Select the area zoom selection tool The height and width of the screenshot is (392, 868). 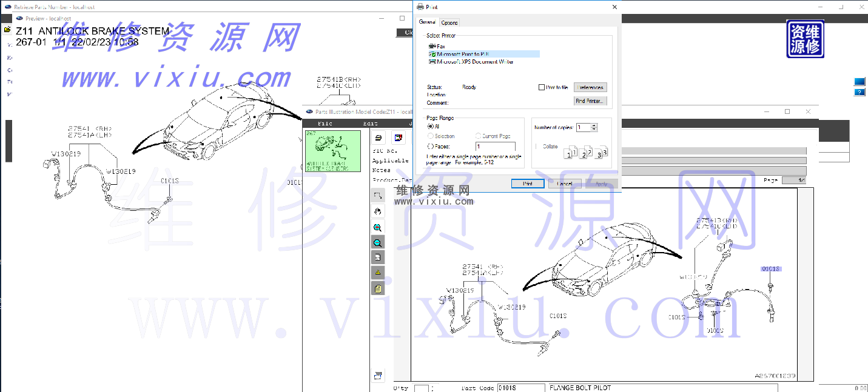378,195
